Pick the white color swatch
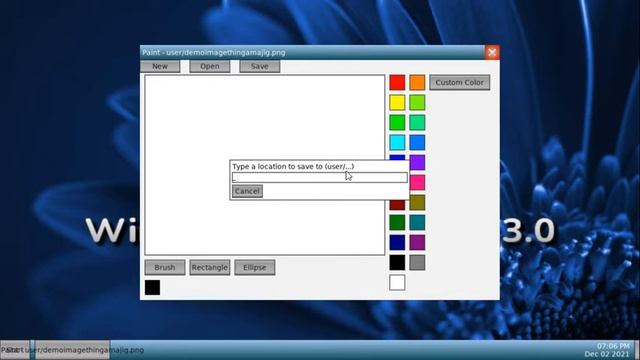Viewport: 640px width, 360px height. pos(397,282)
